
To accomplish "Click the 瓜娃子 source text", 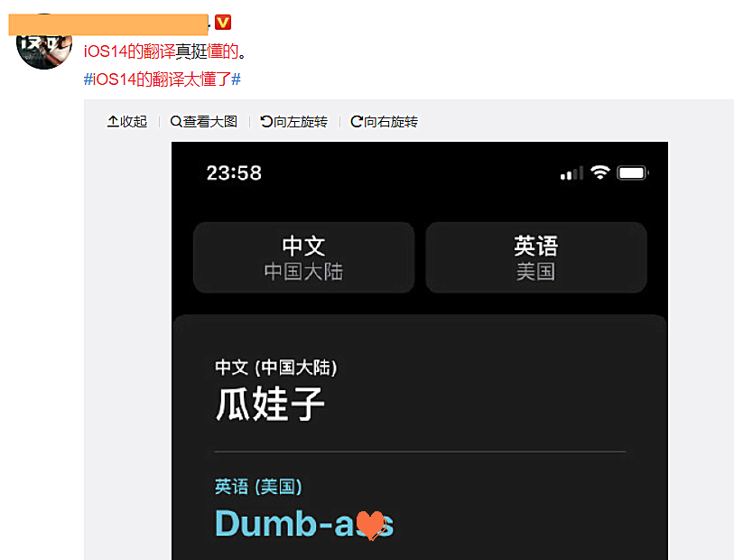I will point(270,404).
